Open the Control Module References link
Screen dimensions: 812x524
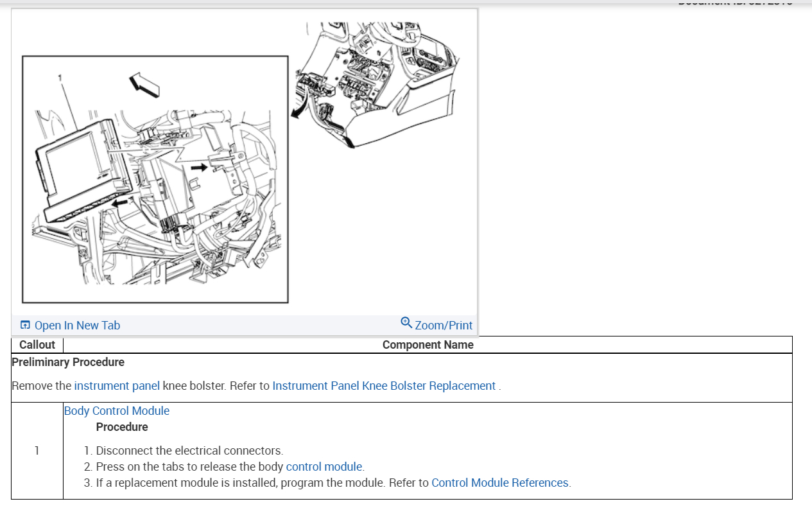point(500,483)
